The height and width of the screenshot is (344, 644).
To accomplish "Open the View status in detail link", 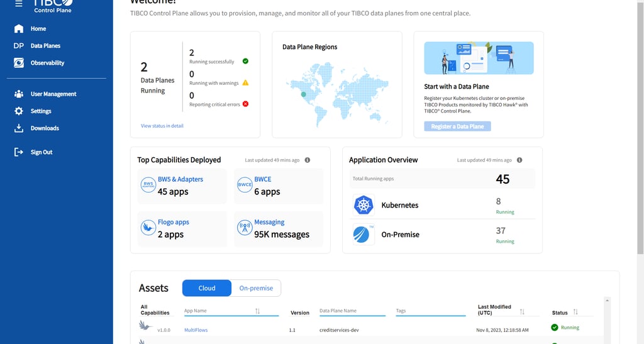I will pyautogui.click(x=162, y=126).
